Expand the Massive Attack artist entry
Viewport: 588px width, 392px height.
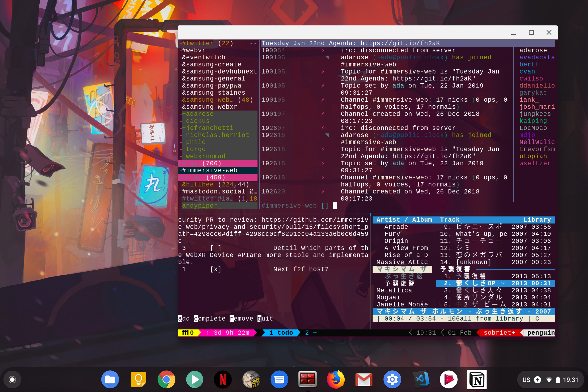[x=402, y=262]
